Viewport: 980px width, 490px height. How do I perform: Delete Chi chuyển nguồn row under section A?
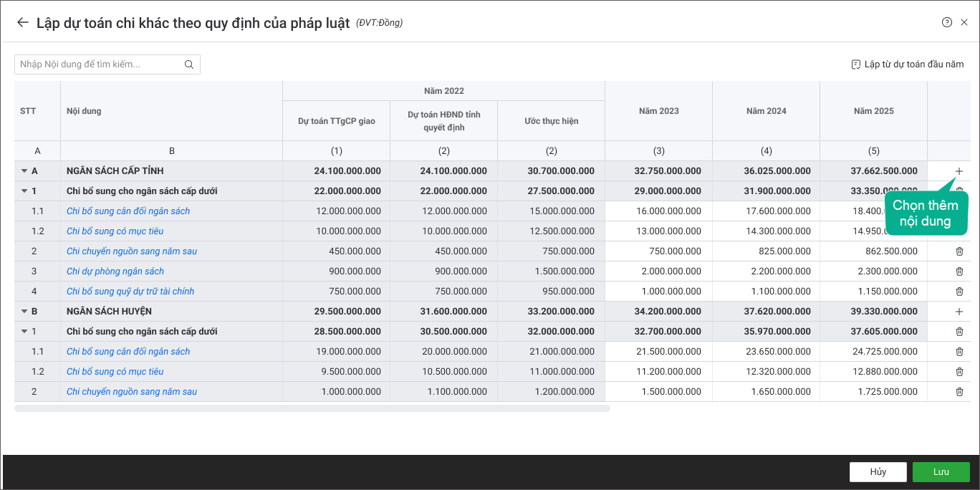959,251
